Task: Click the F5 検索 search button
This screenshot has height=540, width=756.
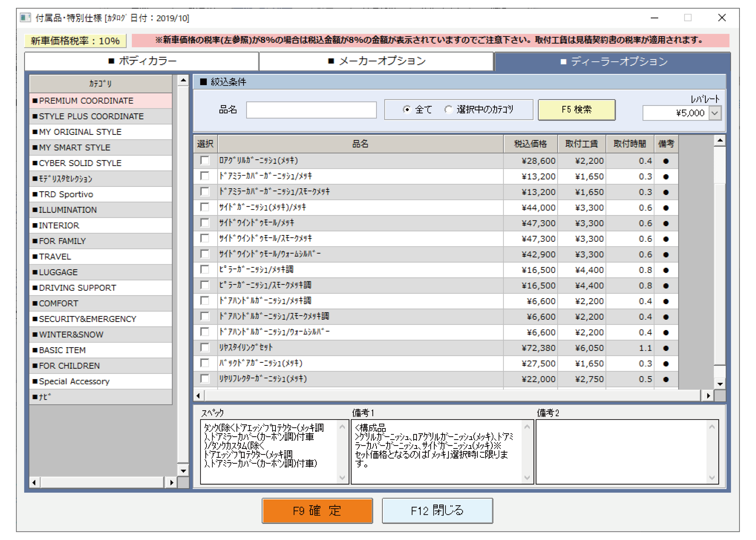Action: pos(576,110)
